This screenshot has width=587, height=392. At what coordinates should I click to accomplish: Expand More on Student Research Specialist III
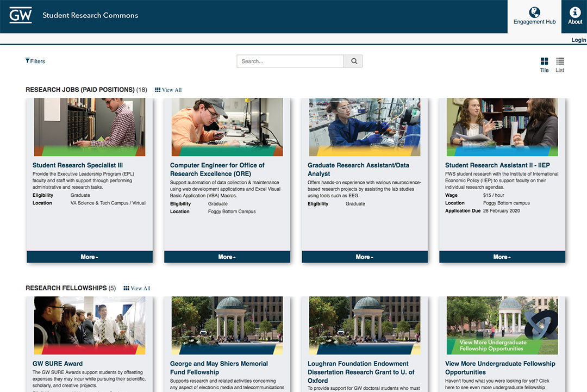(x=90, y=257)
